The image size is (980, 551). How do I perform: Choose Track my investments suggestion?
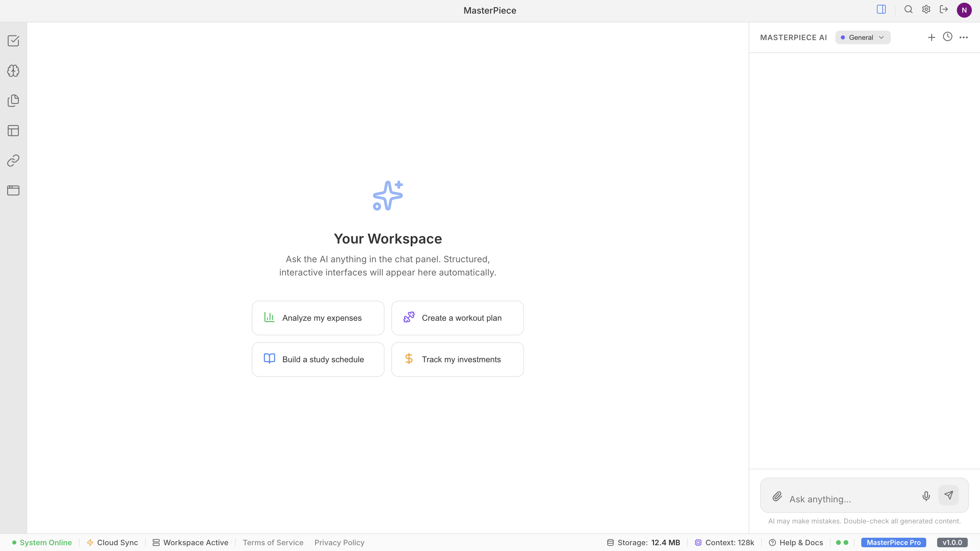coord(457,360)
